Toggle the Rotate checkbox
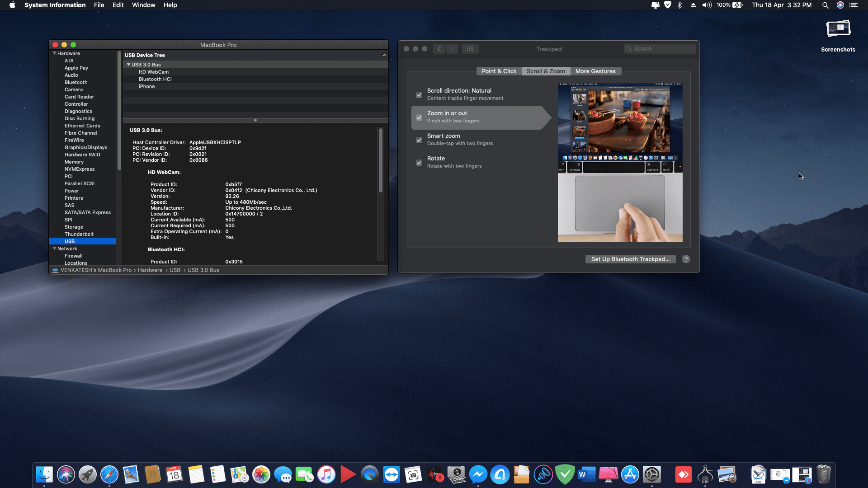Viewport: 868px width, 488px height. pyautogui.click(x=419, y=163)
